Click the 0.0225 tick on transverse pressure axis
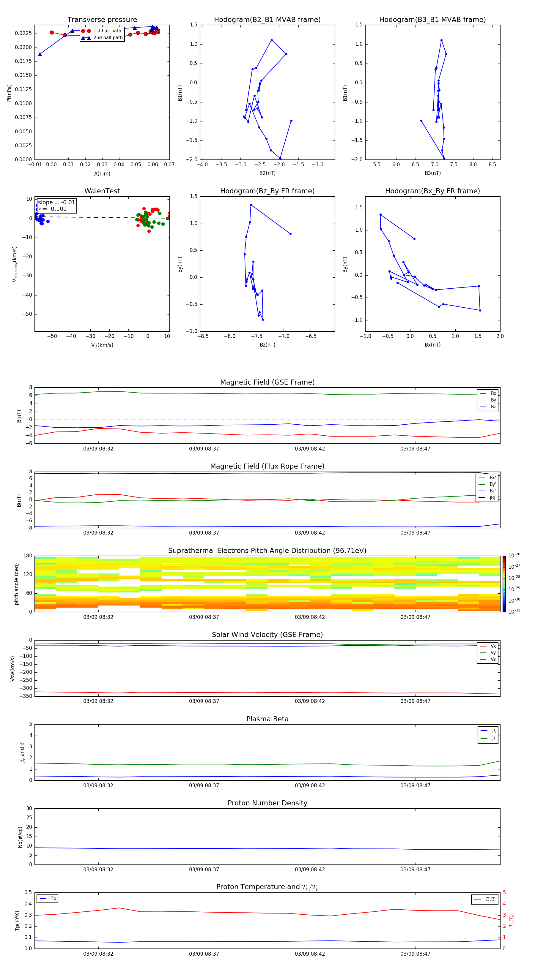Image resolution: width=535 pixels, height=980 pixels. pyautogui.click(x=23, y=34)
